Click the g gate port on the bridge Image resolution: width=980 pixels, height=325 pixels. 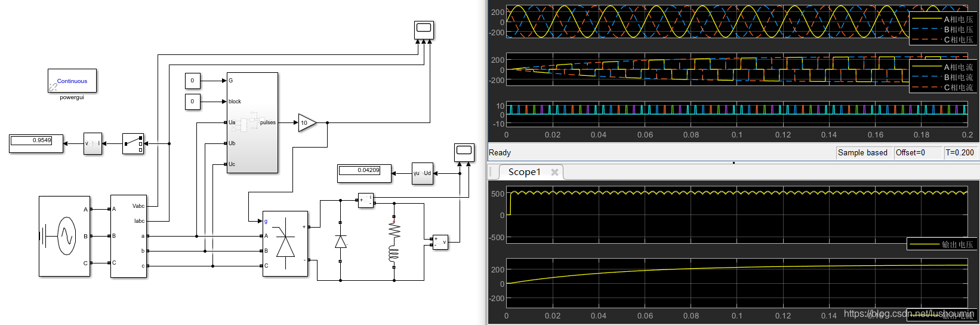click(x=266, y=222)
